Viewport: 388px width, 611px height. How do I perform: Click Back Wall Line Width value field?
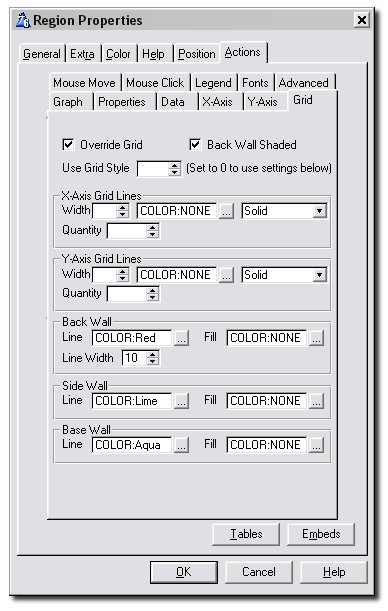135,358
